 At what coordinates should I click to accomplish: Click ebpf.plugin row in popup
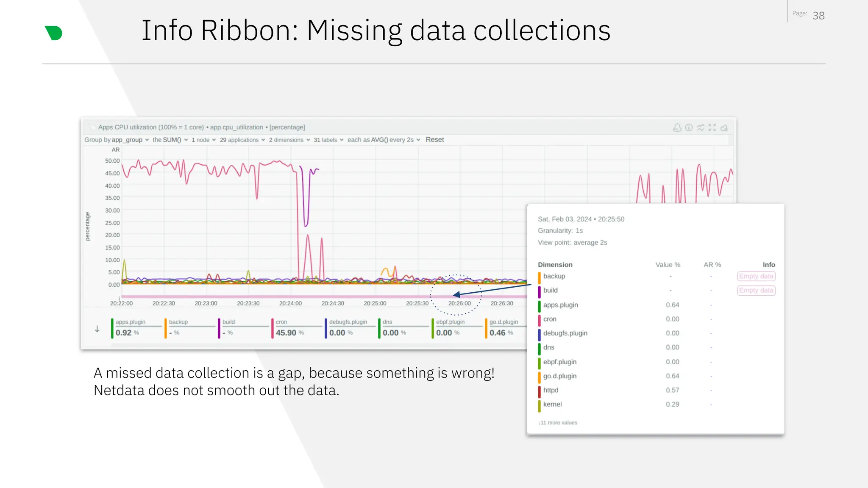pos(657,362)
